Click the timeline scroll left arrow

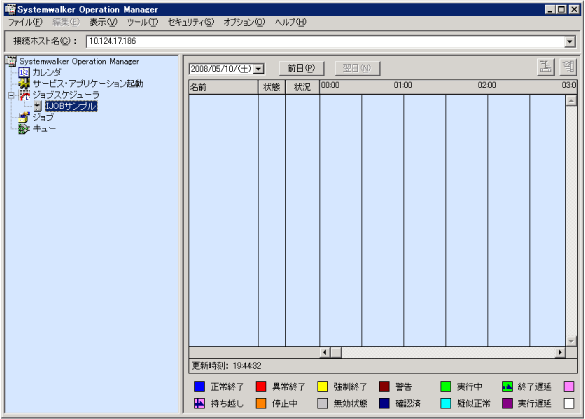click(325, 352)
